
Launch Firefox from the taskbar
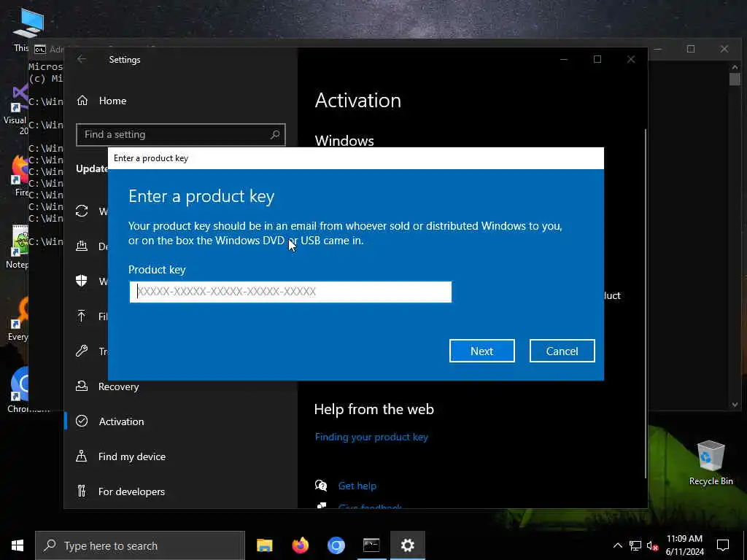[x=300, y=545]
